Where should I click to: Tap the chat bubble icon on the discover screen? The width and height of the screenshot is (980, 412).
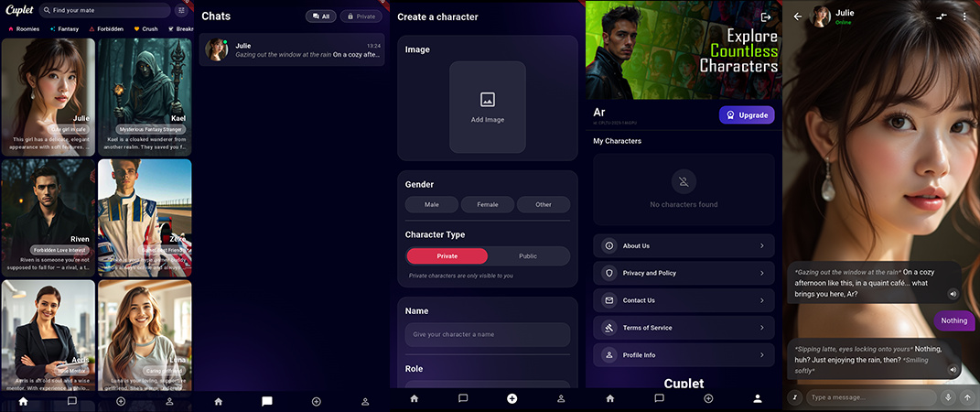[72, 401]
